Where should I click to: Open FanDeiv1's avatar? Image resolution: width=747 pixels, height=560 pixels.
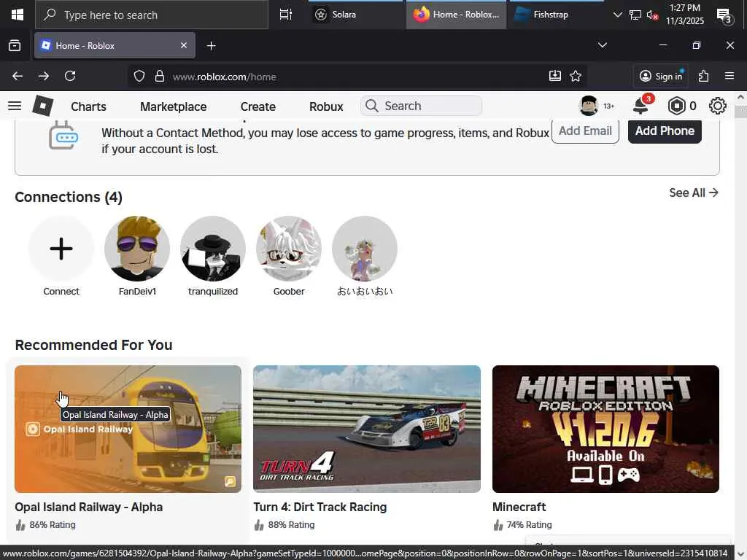(x=137, y=249)
